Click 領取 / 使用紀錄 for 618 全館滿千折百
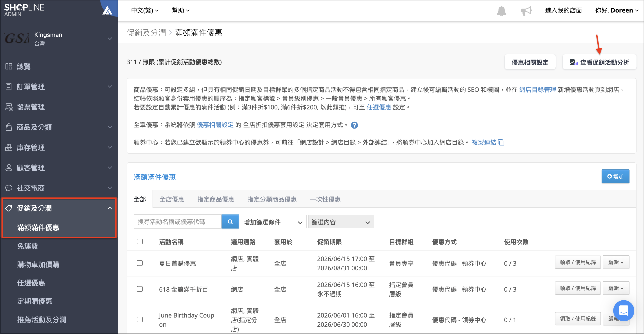This screenshot has height=334, width=644. pyautogui.click(x=578, y=288)
